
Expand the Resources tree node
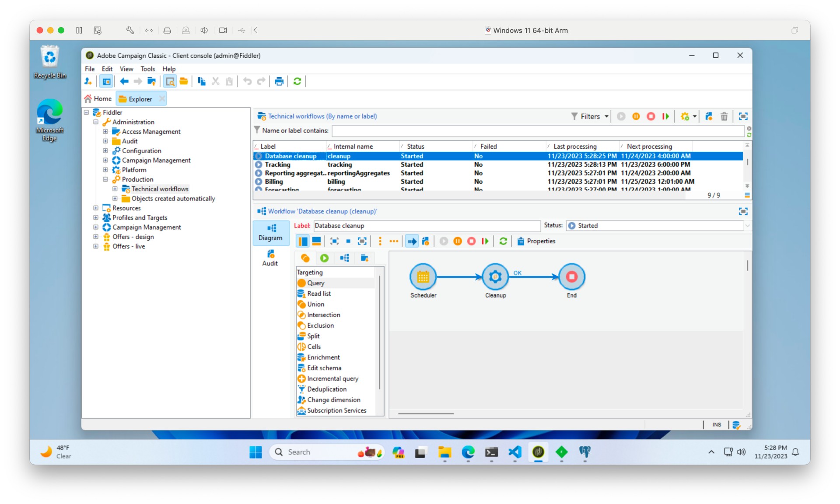(x=96, y=208)
